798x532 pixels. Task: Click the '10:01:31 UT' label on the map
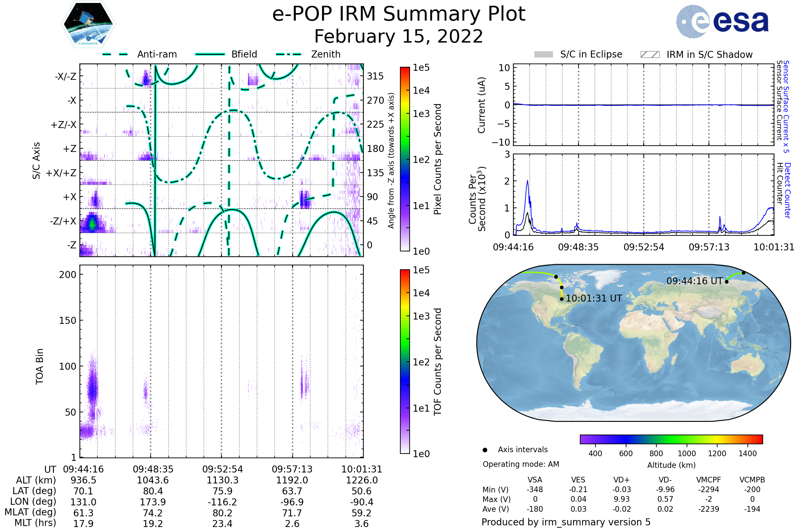click(x=594, y=298)
